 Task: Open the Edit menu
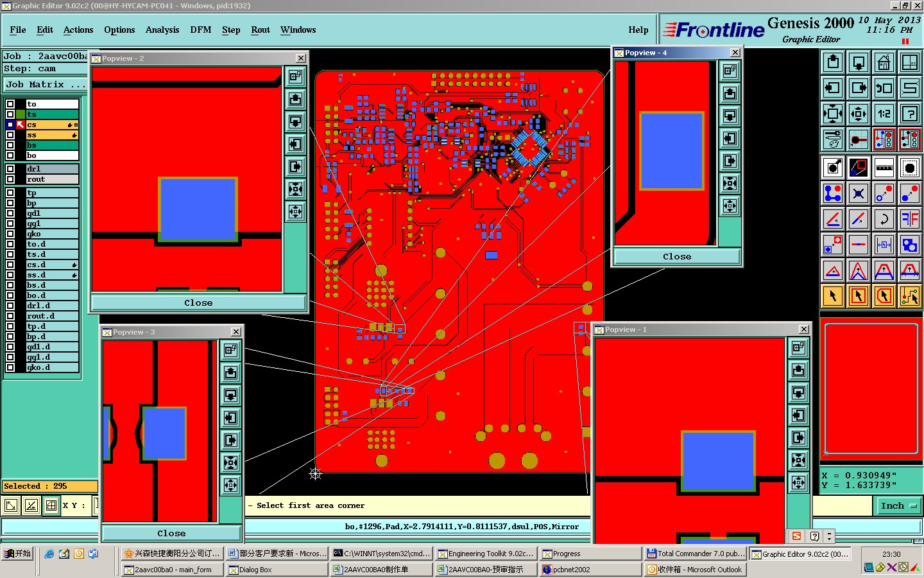(x=45, y=30)
